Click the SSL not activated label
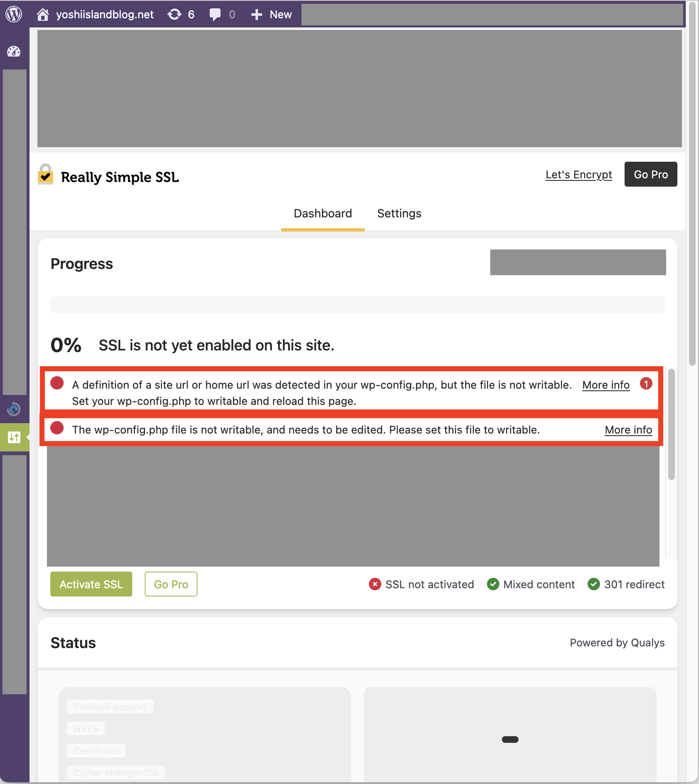 (x=430, y=584)
